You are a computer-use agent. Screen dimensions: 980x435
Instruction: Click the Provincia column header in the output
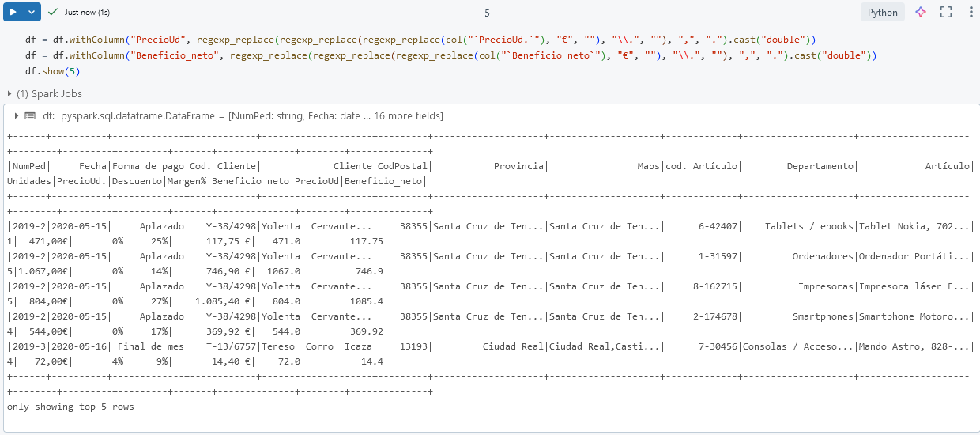[518, 166]
